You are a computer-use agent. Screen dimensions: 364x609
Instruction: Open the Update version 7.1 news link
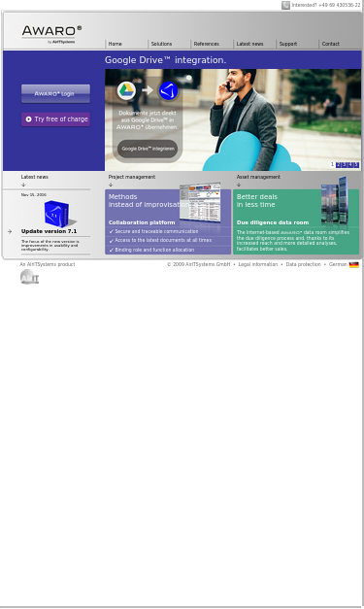click(x=49, y=231)
